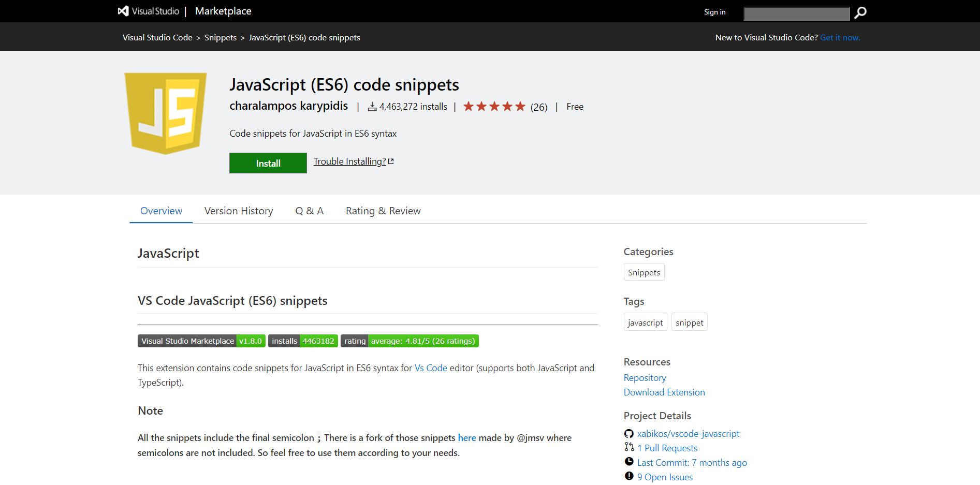View the 9 Open Issues link
Viewport: 980px width, 485px height.
click(665, 477)
